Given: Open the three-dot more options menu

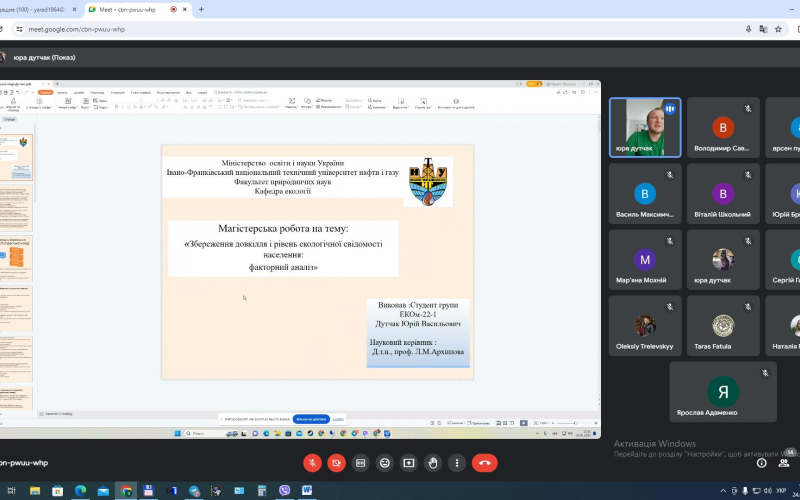Looking at the screenshot, I should pyautogui.click(x=457, y=463).
